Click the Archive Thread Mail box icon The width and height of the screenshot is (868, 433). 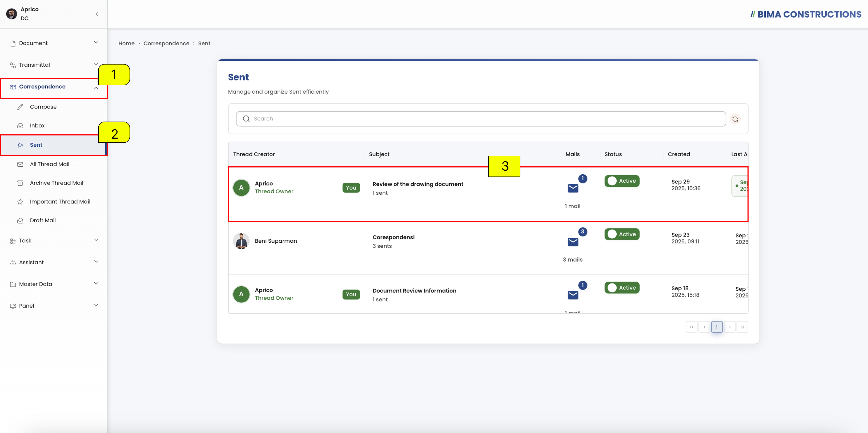(x=20, y=183)
